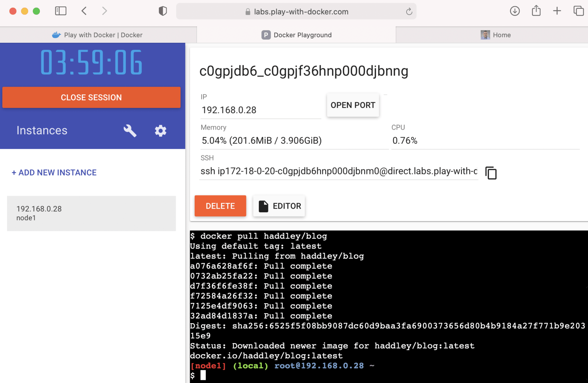Open the wrench templates icon next to Instances
The image size is (588, 383).
click(x=130, y=130)
